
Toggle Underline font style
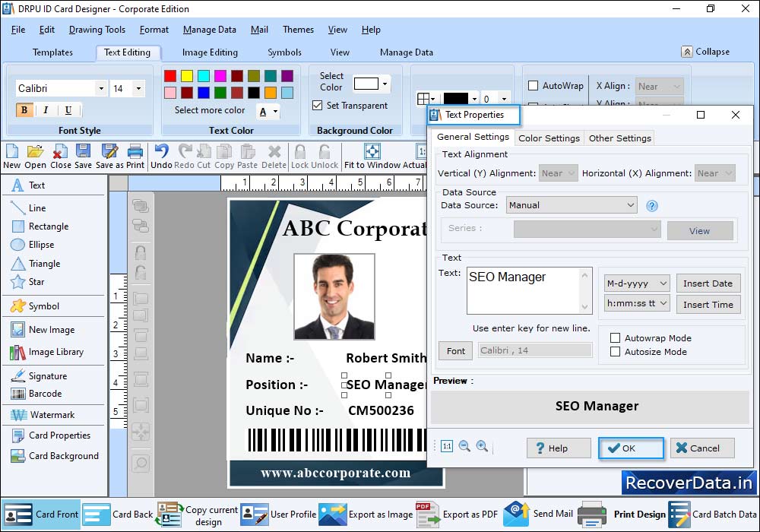pos(68,110)
